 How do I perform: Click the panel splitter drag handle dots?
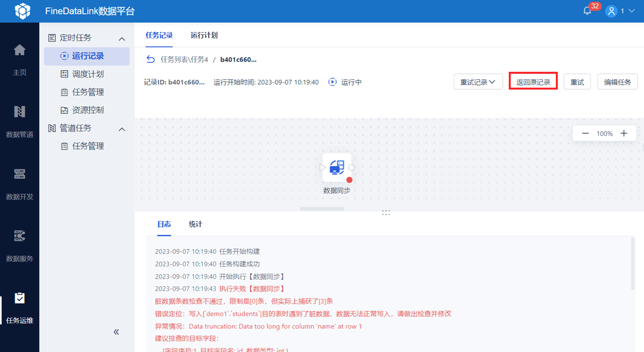[386, 212]
